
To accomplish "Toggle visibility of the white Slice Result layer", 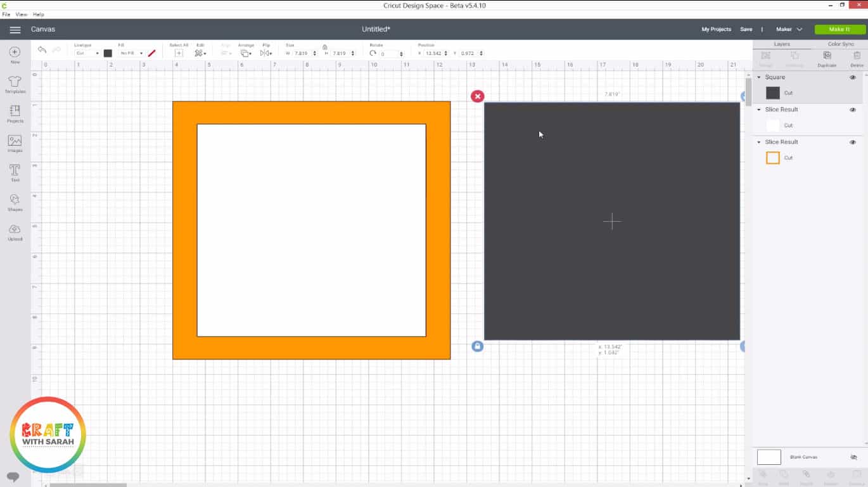I will point(852,110).
